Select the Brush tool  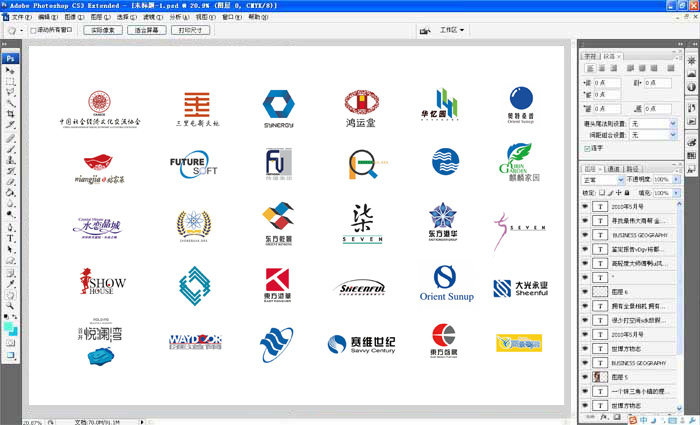pos(10,149)
